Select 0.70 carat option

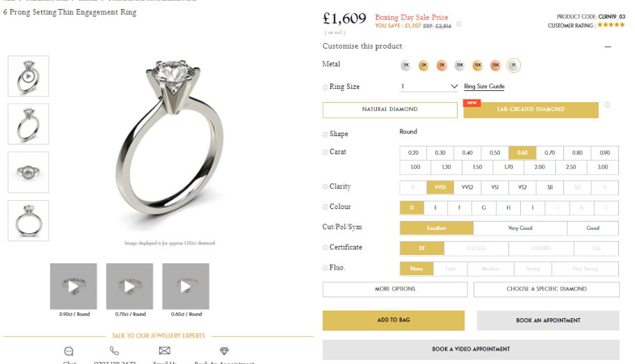click(549, 153)
